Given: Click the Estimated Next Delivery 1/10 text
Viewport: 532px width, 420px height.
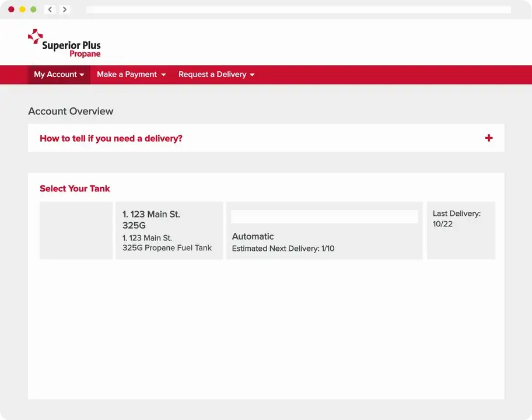Looking at the screenshot, I should [x=283, y=249].
